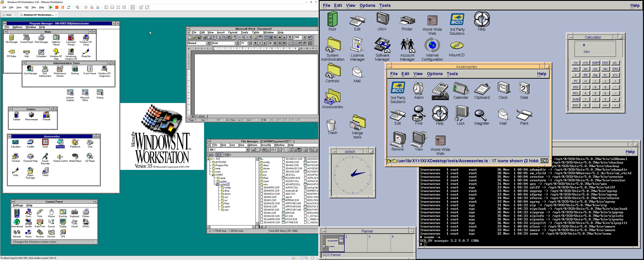Click VMware take snapshot clock icon
Screen dimensions: 644x260
click(x=86, y=7)
